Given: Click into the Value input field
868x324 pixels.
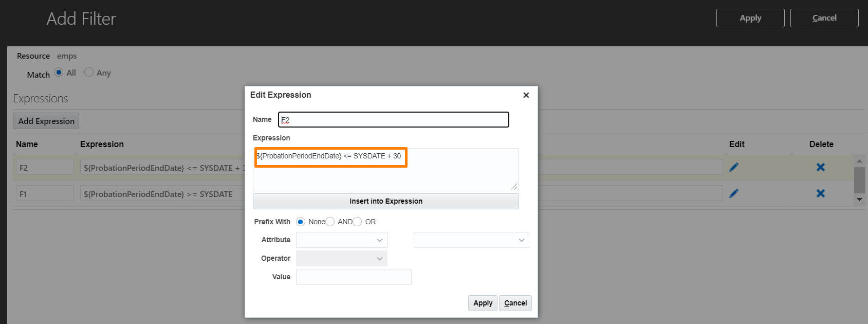Looking at the screenshot, I should click(x=354, y=277).
